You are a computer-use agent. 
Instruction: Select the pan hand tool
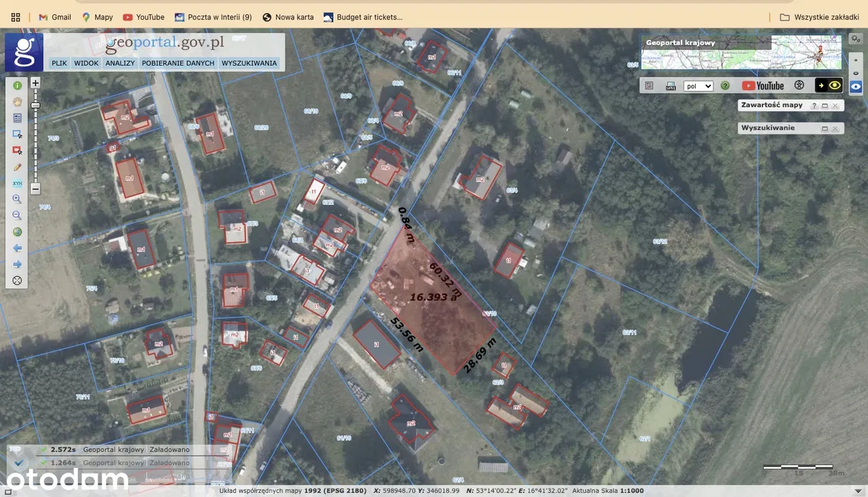click(x=18, y=102)
